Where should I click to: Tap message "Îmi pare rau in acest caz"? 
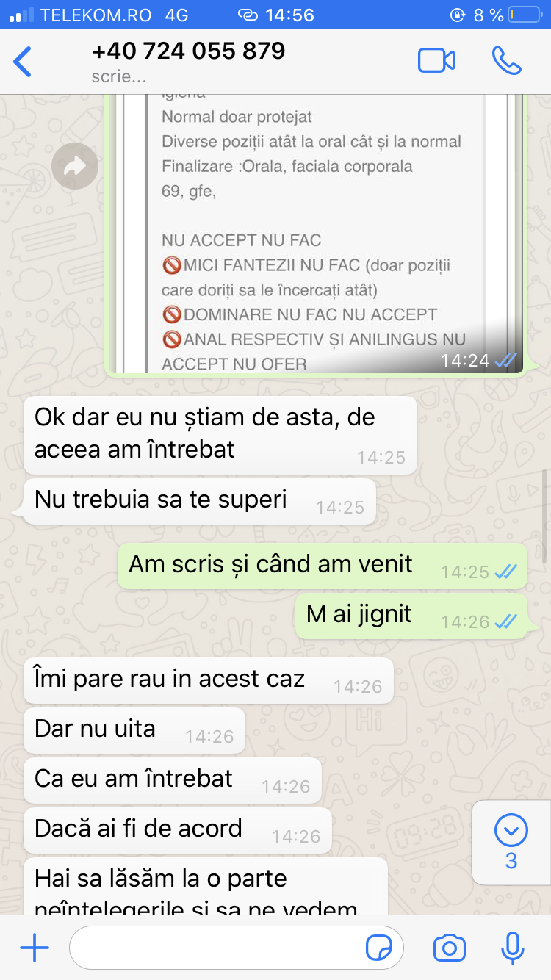pos(209,681)
